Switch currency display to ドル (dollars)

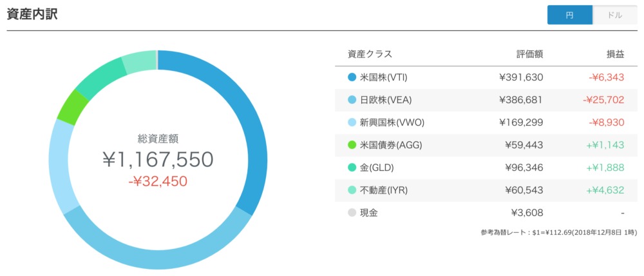615,15
